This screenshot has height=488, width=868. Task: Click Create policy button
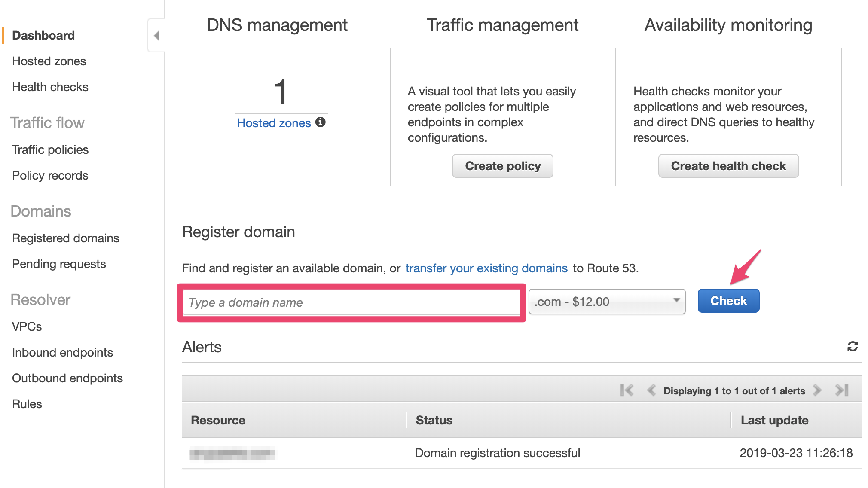502,166
